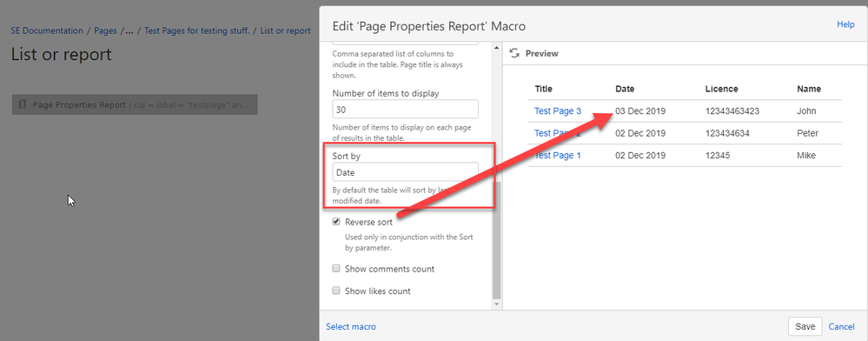868x341 pixels.
Task: Click the Page Properties Report macro icon
Action: pos(23,104)
